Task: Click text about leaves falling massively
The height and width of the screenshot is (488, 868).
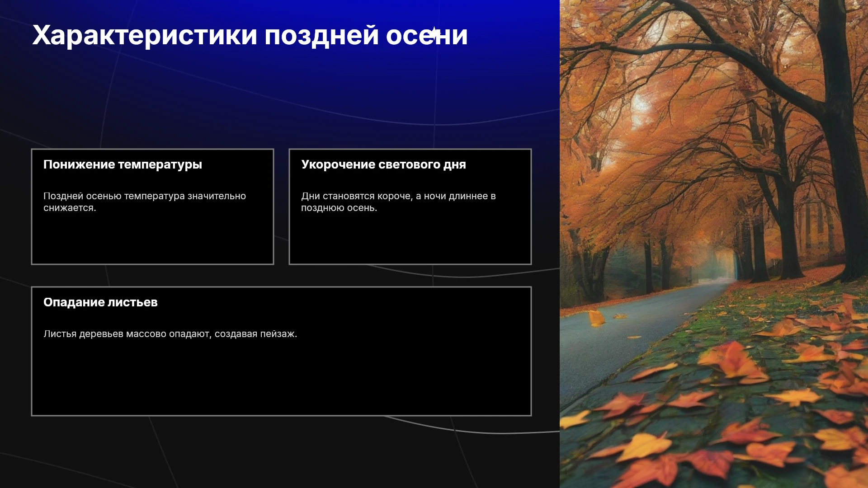Action: [x=170, y=334]
